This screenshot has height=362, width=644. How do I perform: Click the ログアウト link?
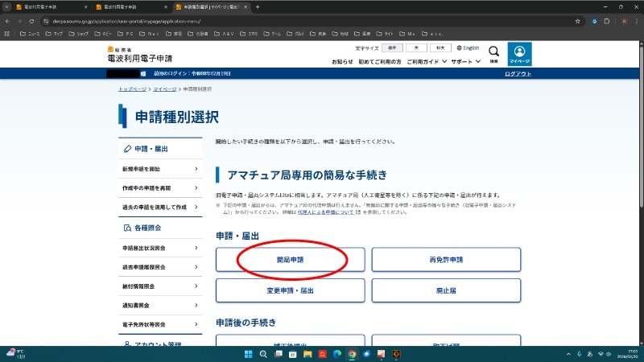tap(518, 74)
